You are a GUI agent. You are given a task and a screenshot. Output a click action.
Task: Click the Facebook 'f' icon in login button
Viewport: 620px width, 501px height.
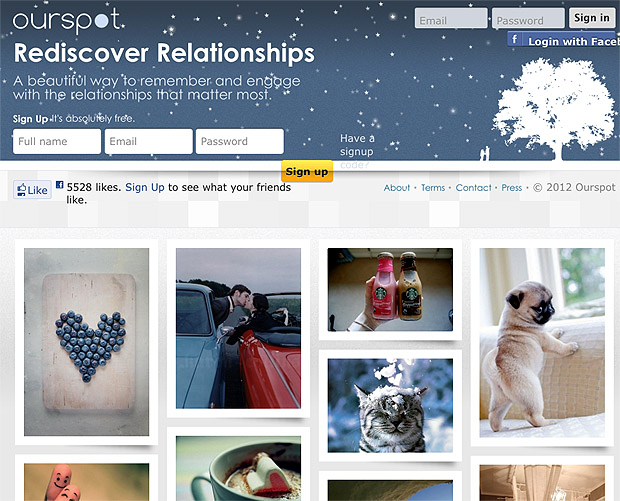(514, 40)
